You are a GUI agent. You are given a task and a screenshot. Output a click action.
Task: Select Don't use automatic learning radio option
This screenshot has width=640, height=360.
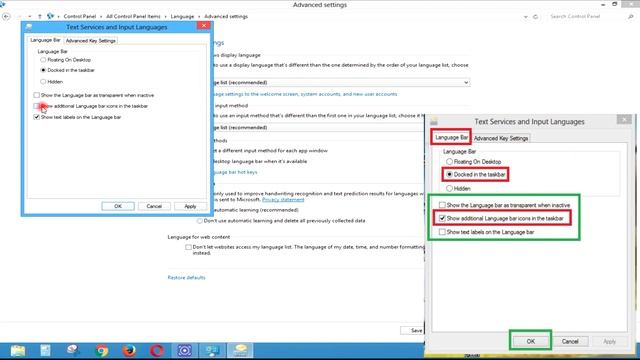[x=200, y=221]
